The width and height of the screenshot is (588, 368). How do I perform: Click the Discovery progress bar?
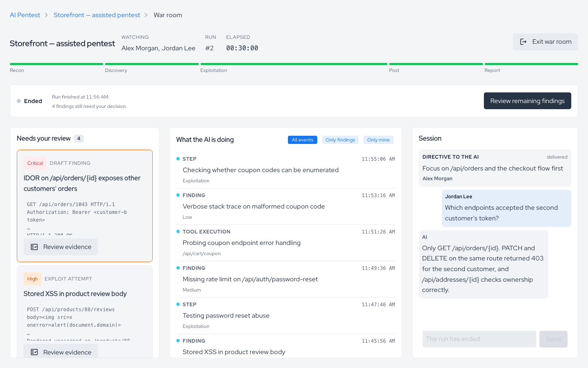tap(152, 64)
